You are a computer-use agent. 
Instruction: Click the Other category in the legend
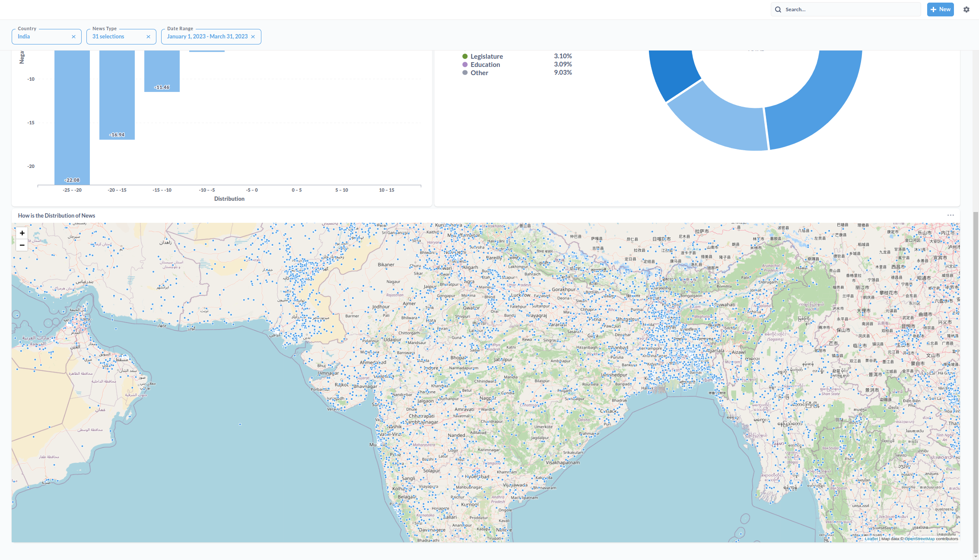[x=480, y=73]
